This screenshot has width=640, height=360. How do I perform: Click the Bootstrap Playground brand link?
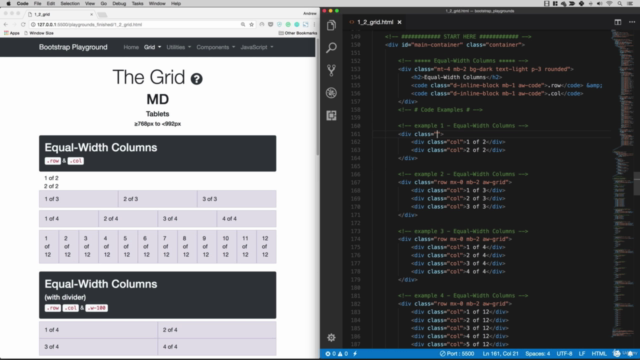(x=73, y=47)
